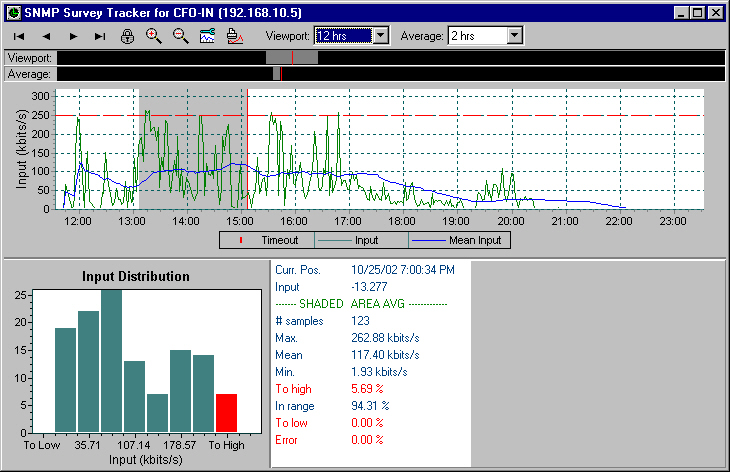
Task: Click the padlock lock icon
Action: pyautogui.click(x=127, y=36)
